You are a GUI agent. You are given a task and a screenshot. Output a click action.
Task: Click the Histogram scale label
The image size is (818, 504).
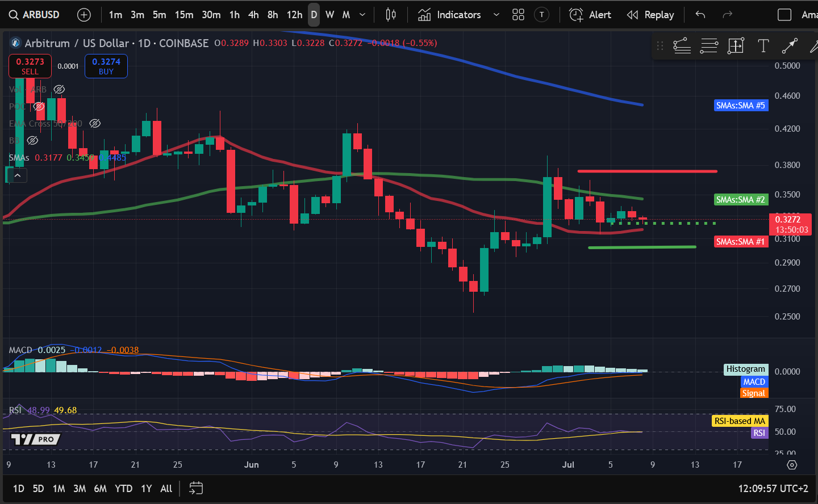click(x=745, y=369)
